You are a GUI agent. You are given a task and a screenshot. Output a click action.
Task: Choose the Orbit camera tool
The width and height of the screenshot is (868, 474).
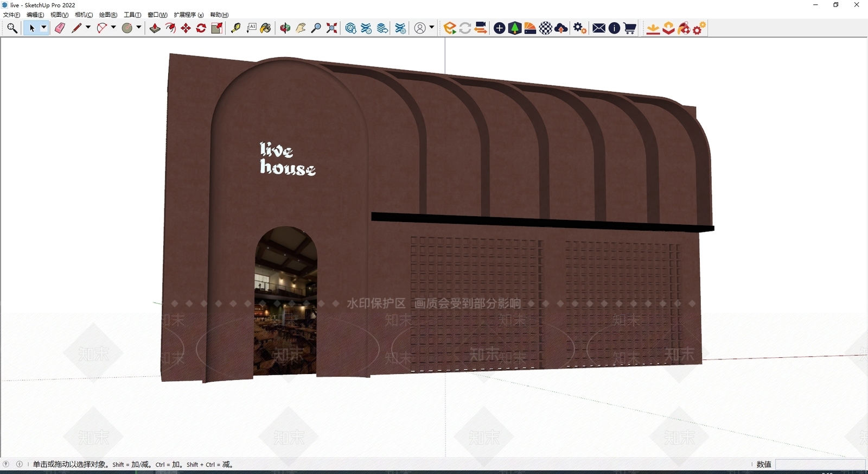point(285,28)
